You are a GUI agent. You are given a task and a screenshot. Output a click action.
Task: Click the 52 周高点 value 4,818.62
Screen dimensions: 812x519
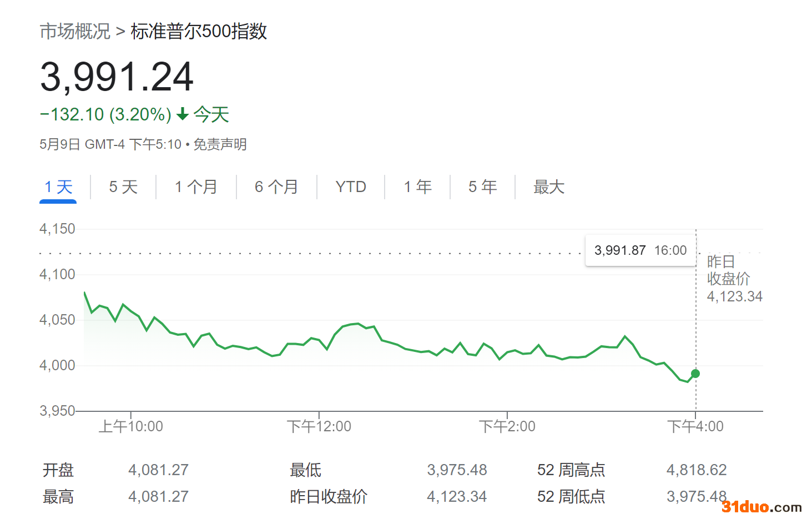click(697, 470)
